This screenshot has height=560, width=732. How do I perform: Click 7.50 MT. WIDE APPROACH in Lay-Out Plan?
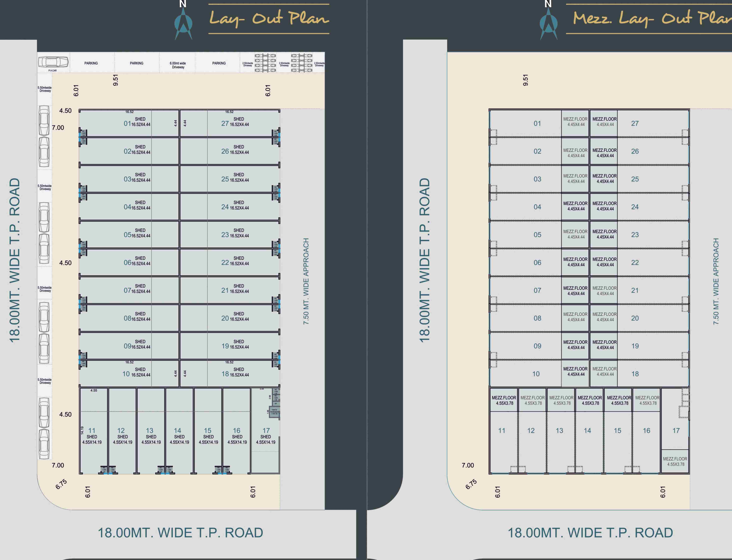(306, 281)
